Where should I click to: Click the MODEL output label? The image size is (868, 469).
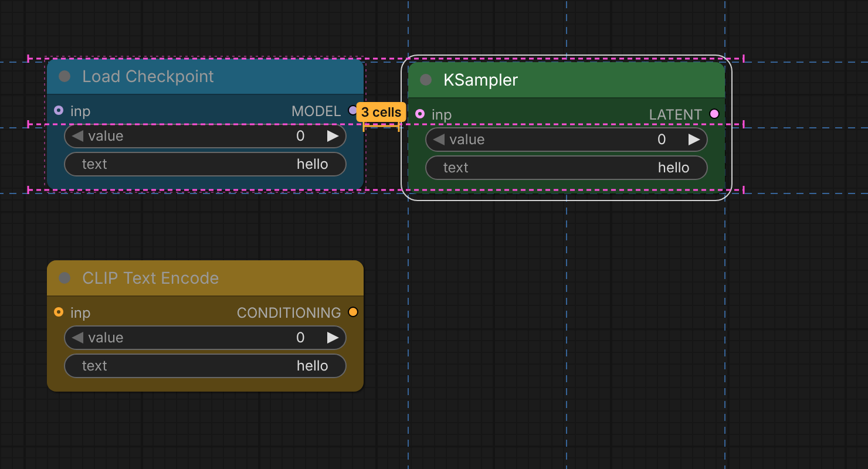click(x=316, y=111)
